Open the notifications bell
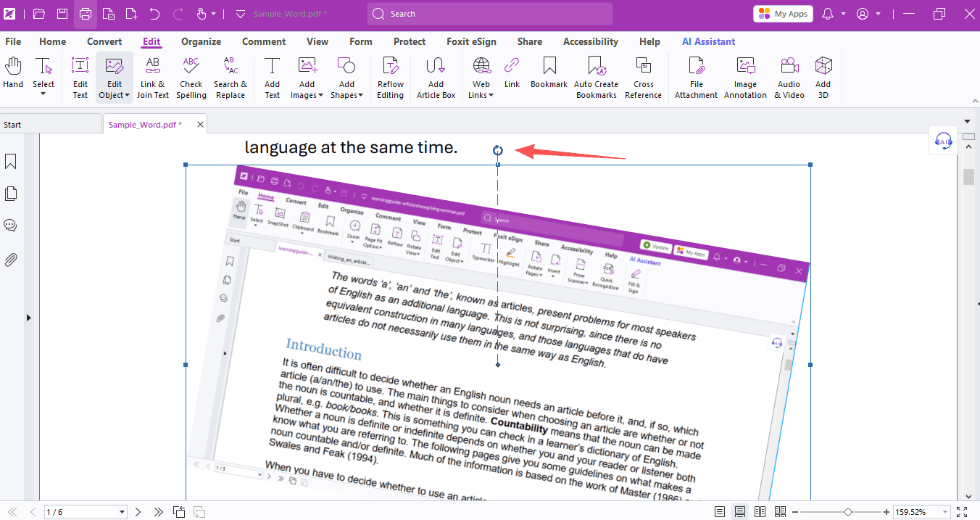Viewport: 980px width, 520px height. point(828,14)
